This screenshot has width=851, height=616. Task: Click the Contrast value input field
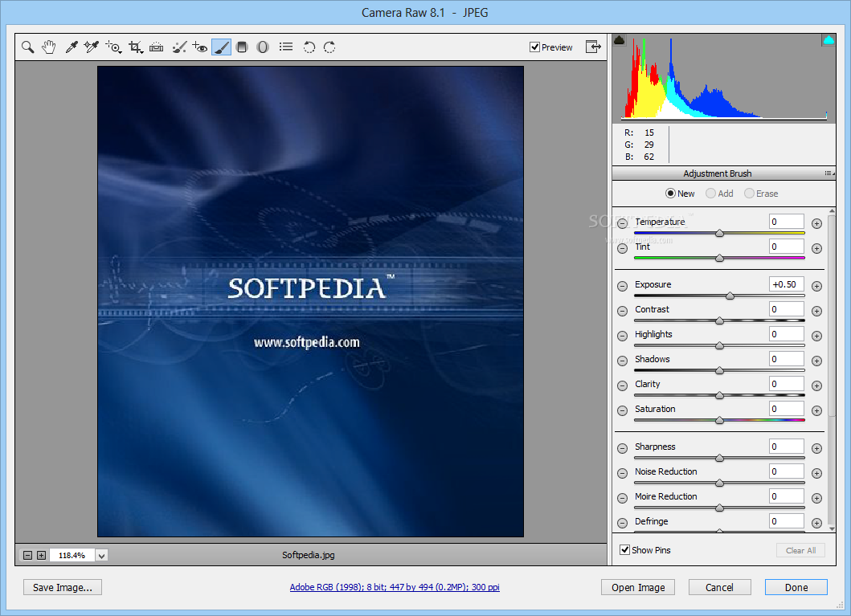pyautogui.click(x=786, y=309)
